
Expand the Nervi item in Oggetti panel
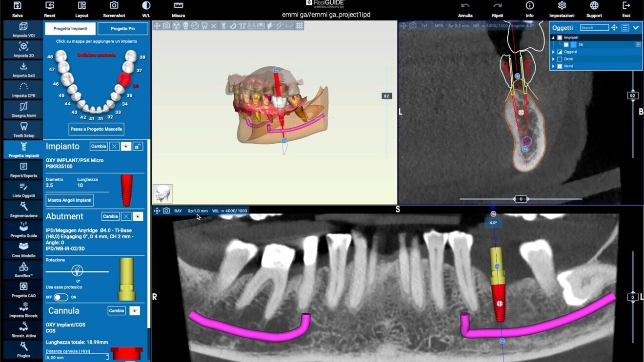click(553, 66)
